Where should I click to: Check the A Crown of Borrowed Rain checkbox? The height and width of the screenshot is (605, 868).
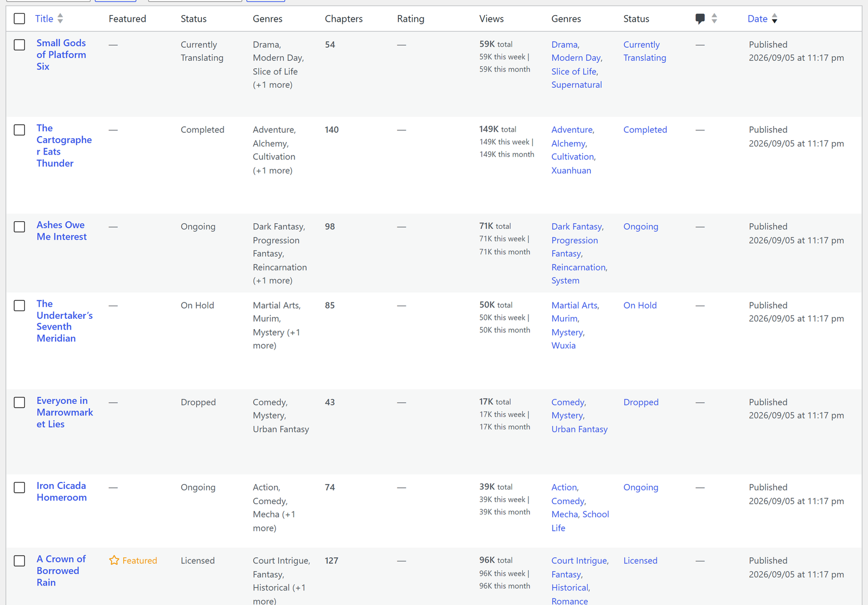(x=20, y=561)
